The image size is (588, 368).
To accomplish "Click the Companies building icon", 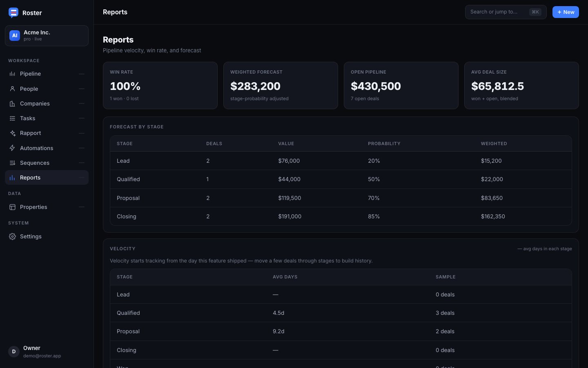I will pyautogui.click(x=12, y=103).
